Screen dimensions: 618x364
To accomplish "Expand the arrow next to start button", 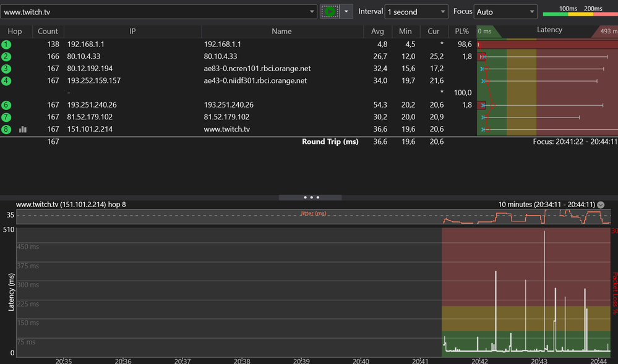I will click(x=346, y=12).
